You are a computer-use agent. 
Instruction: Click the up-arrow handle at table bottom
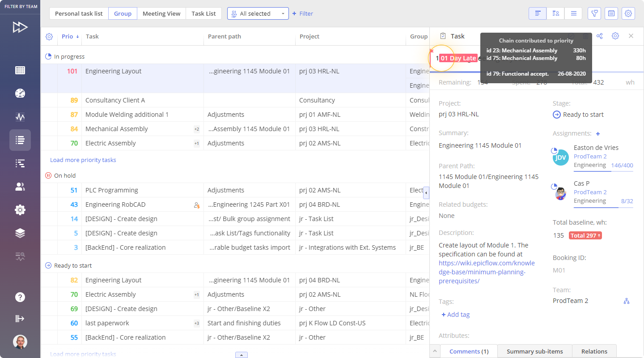coord(241,355)
